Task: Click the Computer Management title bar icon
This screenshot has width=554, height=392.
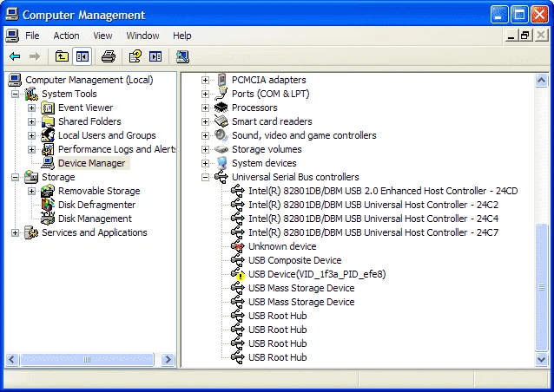Action: 12,15
